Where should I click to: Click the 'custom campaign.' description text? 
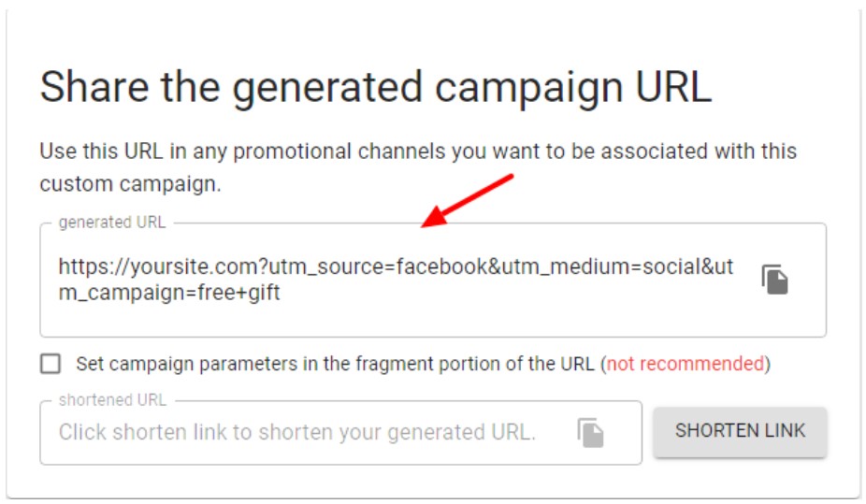[130, 183]
